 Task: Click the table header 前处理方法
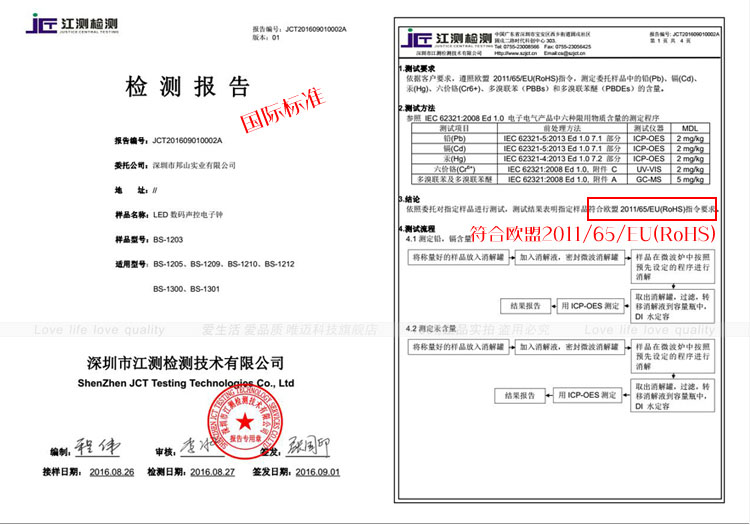click(x=562, y=128)
